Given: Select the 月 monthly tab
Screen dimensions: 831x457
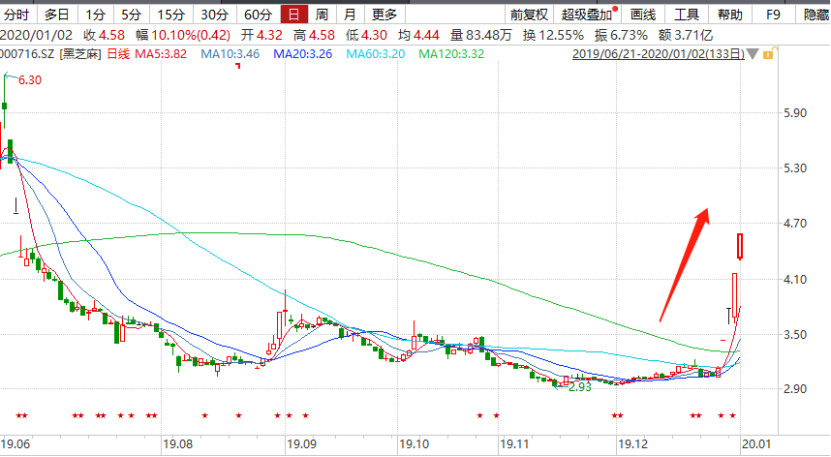Looking at the screenshot, I should point(350,14).
